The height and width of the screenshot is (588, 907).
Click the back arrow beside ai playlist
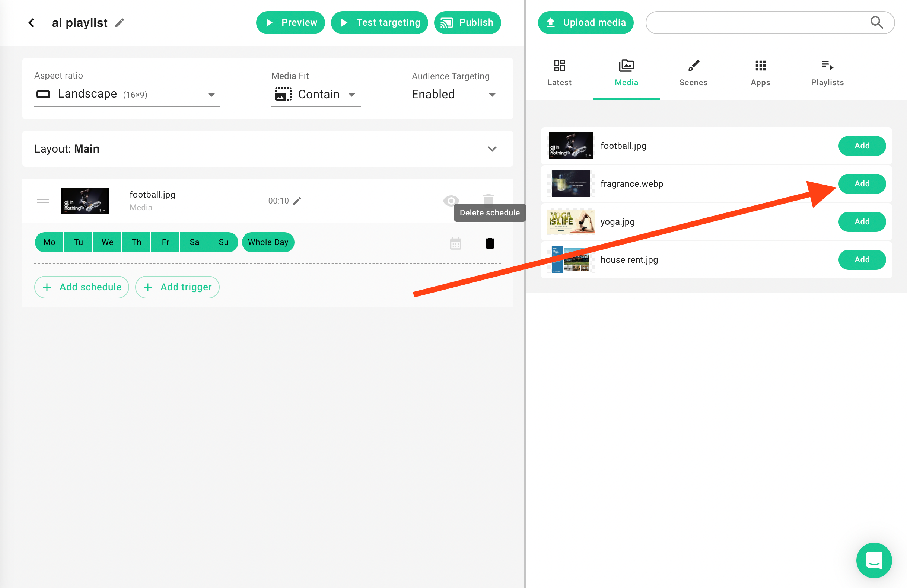click(x=31, y=23)
